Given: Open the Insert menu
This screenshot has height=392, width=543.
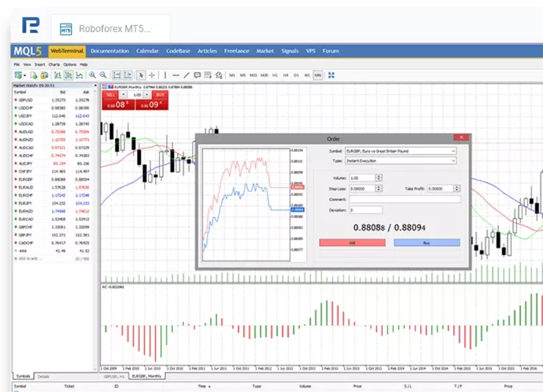Looking at the screenshot, I should coord(40,64).
